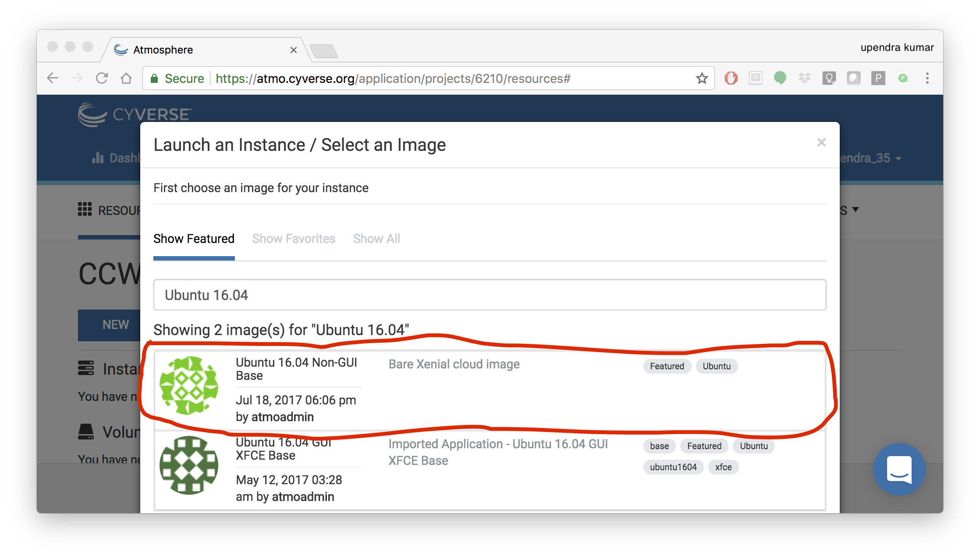
Task: Open the Dropbox extension icon
Action: 804,79
